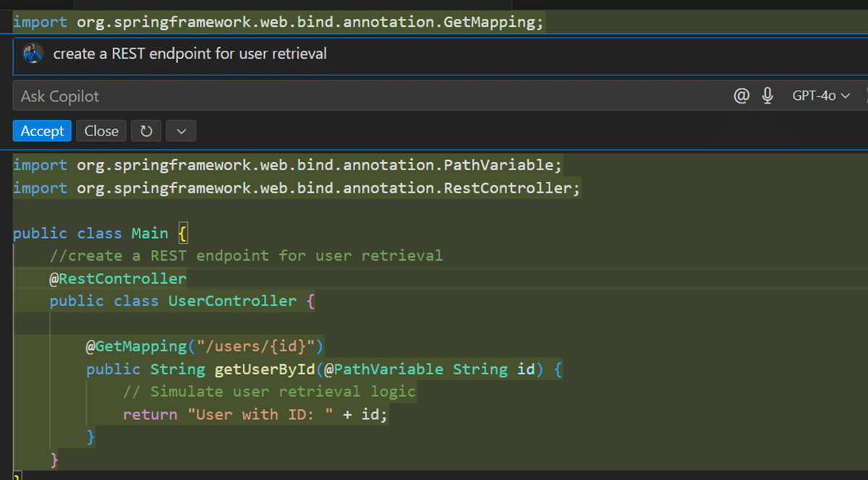868x480 pixels.
Task: Click the @ add context icon
Action: pos(741,96)
